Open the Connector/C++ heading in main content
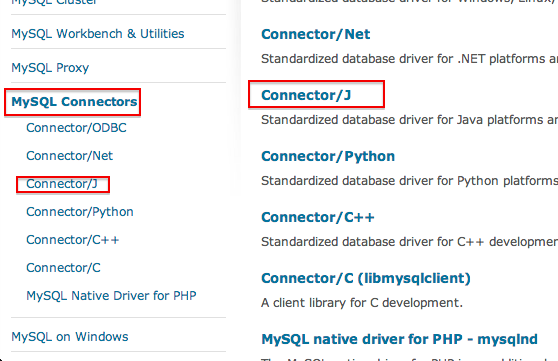The image size is (558, 361). point(317,218)
